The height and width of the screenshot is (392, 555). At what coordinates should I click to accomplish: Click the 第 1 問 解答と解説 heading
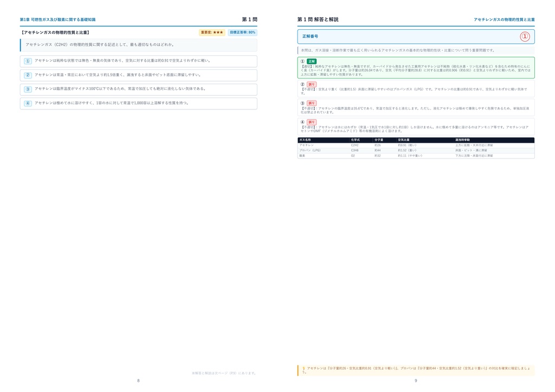pos(318,19)
